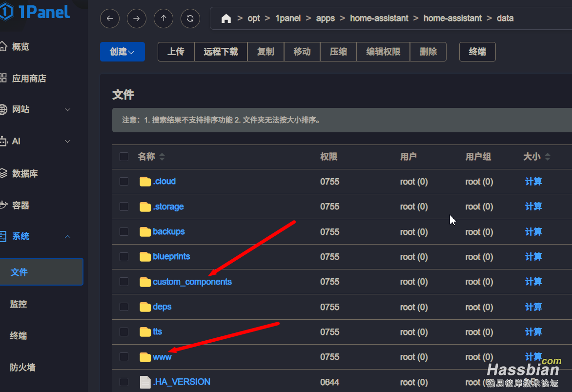This screenshot has height=392, width=572.
Task: Click the 编辑权限 toolbar button
Action: coord(384,52)
